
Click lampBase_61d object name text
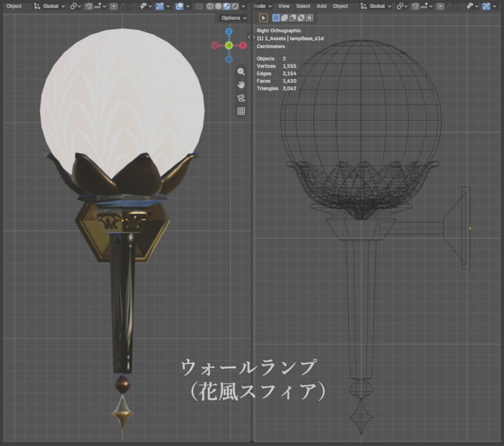pyautogui.click(x=307, y=39)
